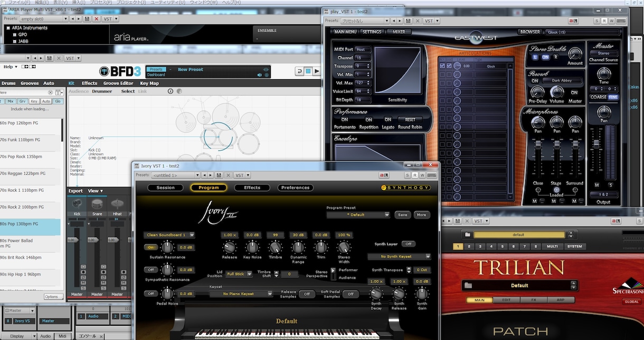644x340 pixels.
Task: Toggle Synth Layer Off button in Ivory
Action: click(x=408, y=244)
